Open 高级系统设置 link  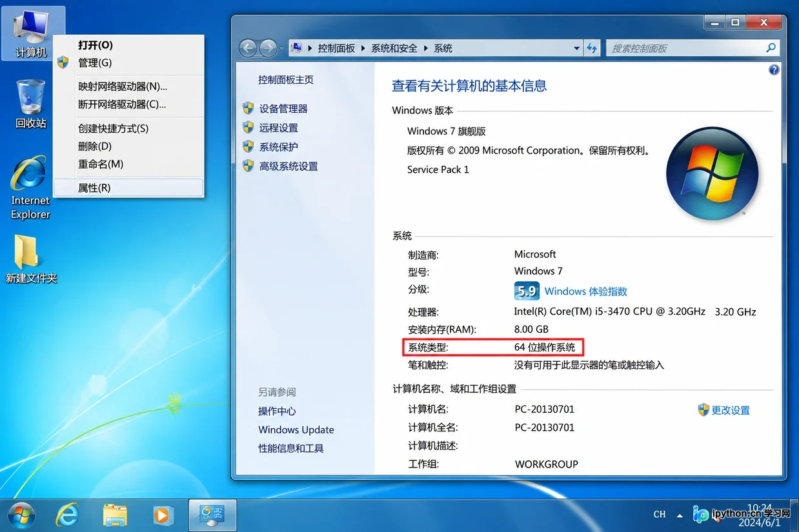(288, 166)
